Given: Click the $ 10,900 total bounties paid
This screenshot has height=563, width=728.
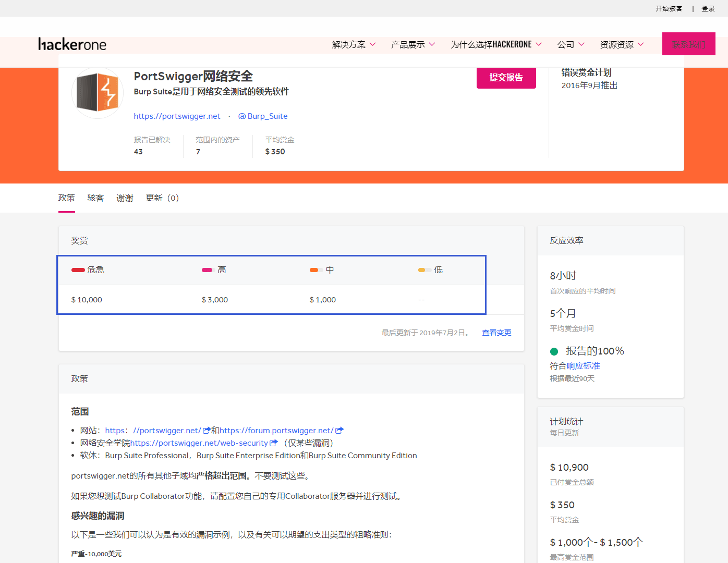Looking at the screenshot, I should click(x=569, y=468).
